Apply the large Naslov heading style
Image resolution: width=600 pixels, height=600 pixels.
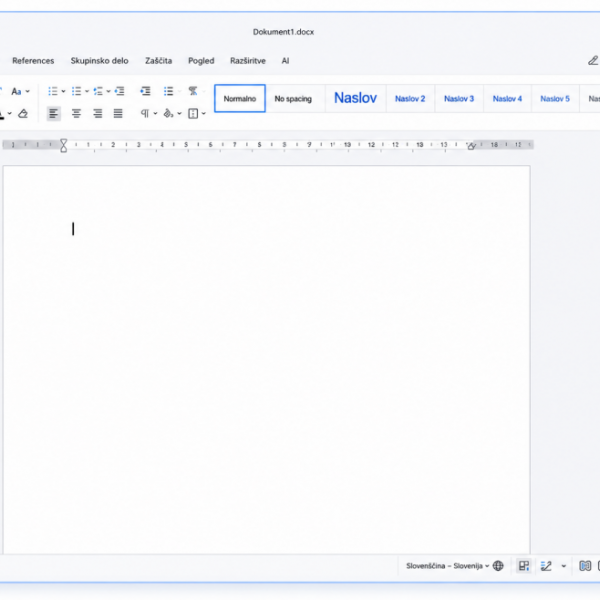(355, 98)
